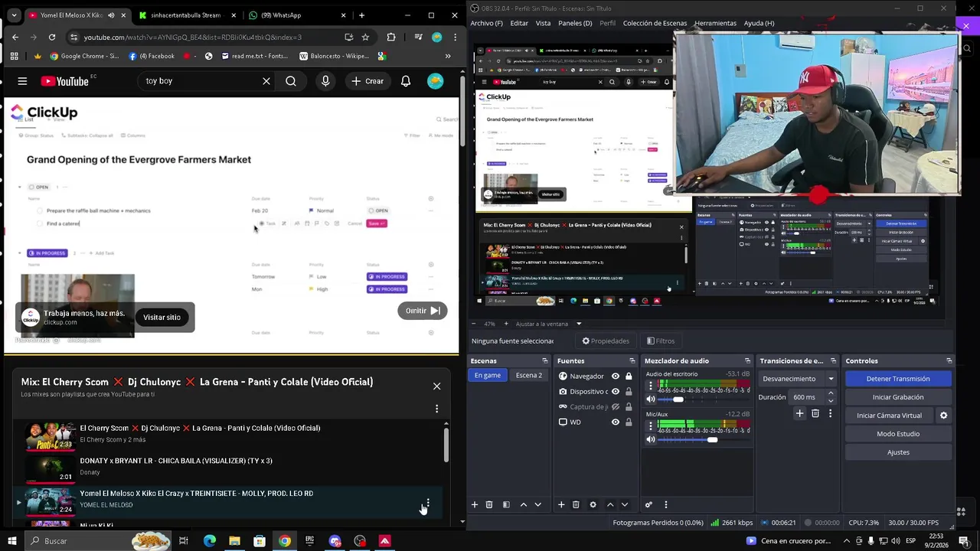
Task: Remove selected source with trash in Fuentes
Action: (x=576, y=504)
